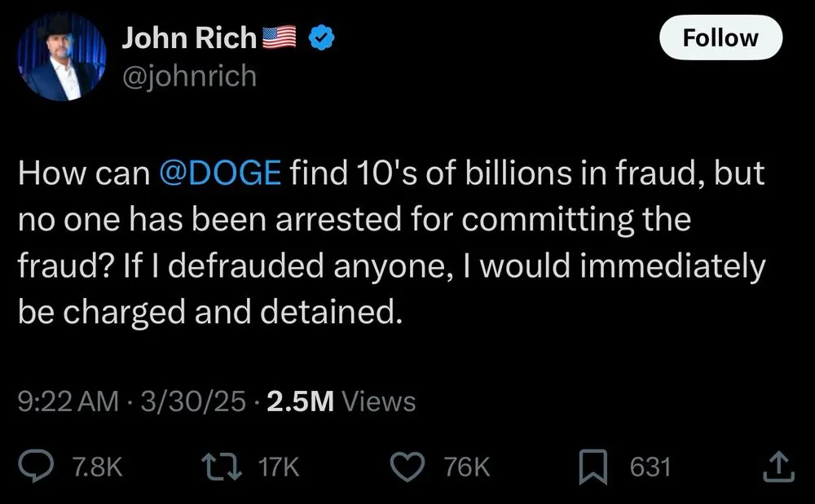Click the American flag emoji beside name
Viewport: 815px width, 504px height.
[x=280, y=37]
